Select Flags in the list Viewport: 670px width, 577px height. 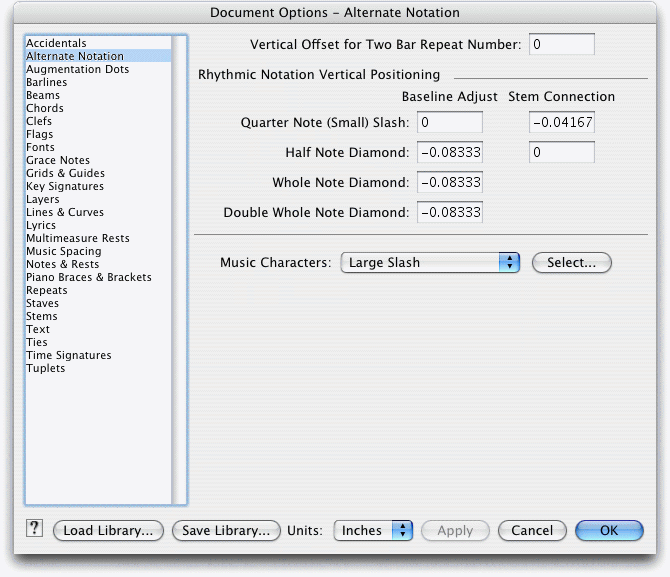(98, 134)
